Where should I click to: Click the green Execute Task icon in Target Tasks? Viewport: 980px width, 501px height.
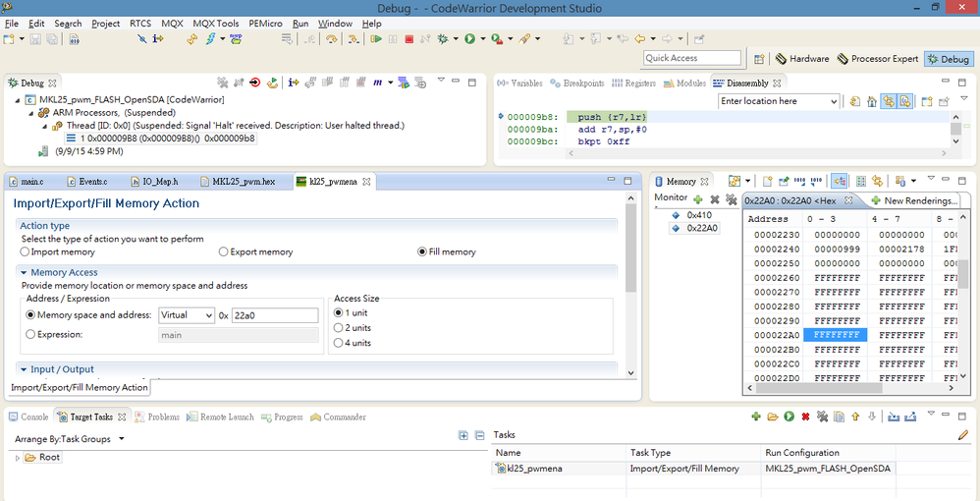click(x=789, y=417)
